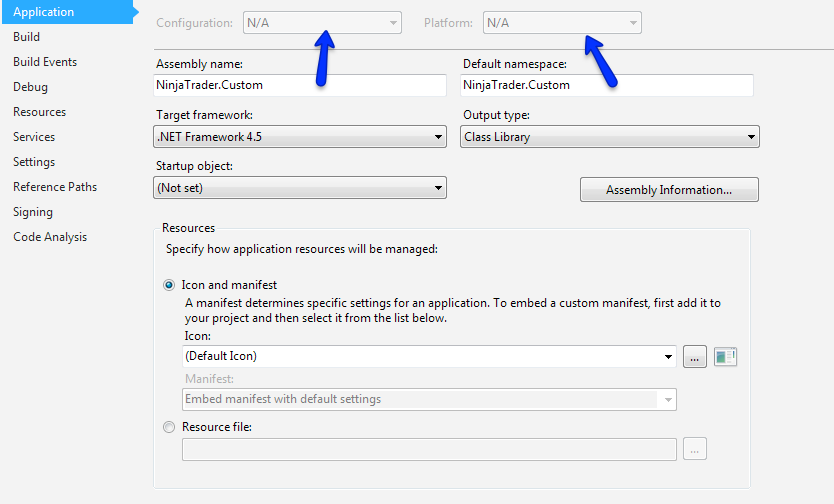
Task: Switch to the Code Analysis tab
Action: point(50,237)
